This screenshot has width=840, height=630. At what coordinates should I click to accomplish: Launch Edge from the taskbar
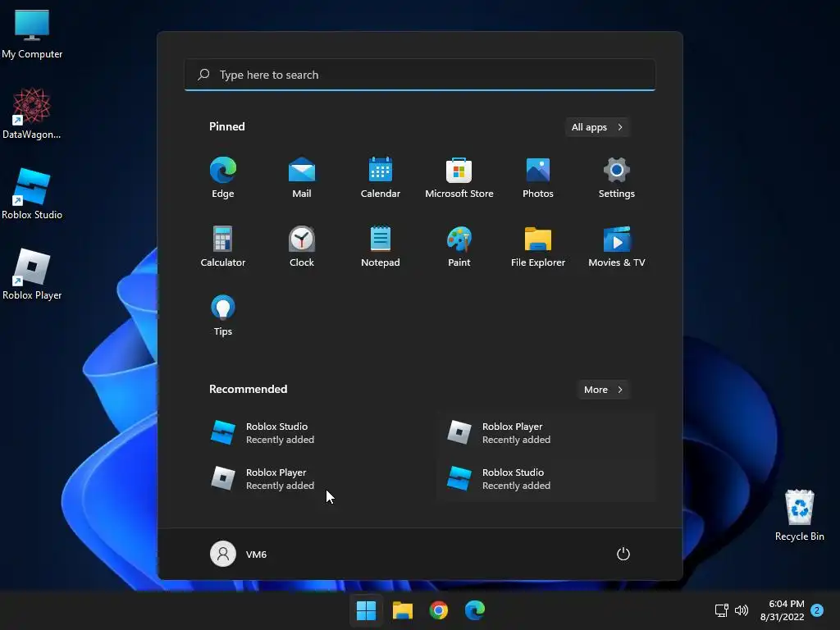click(475, 610)
